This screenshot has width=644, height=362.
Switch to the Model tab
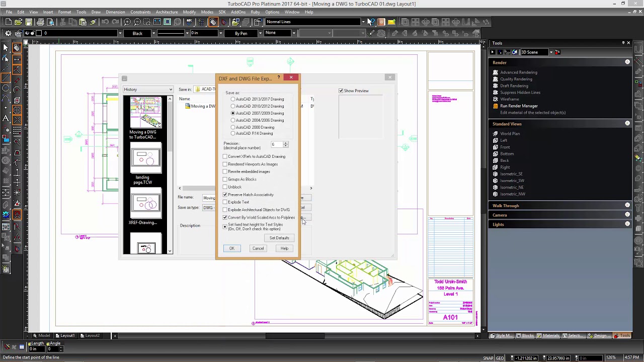coord(42,335)
